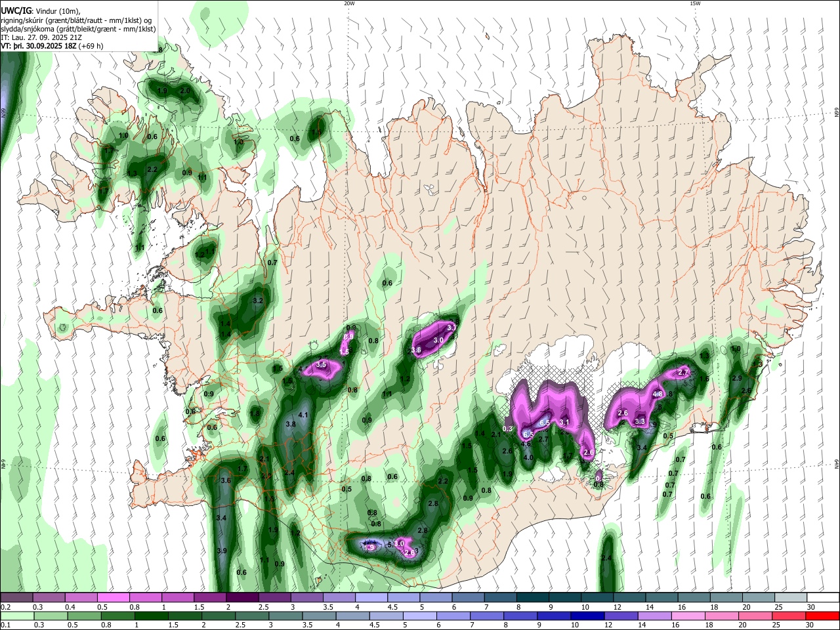Click the '2.9' precipitation value on map

737,379
